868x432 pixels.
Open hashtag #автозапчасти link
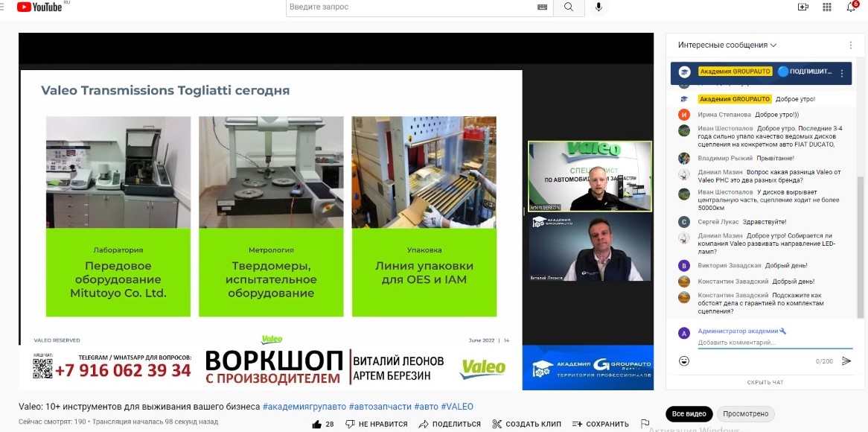click(380, 407)
